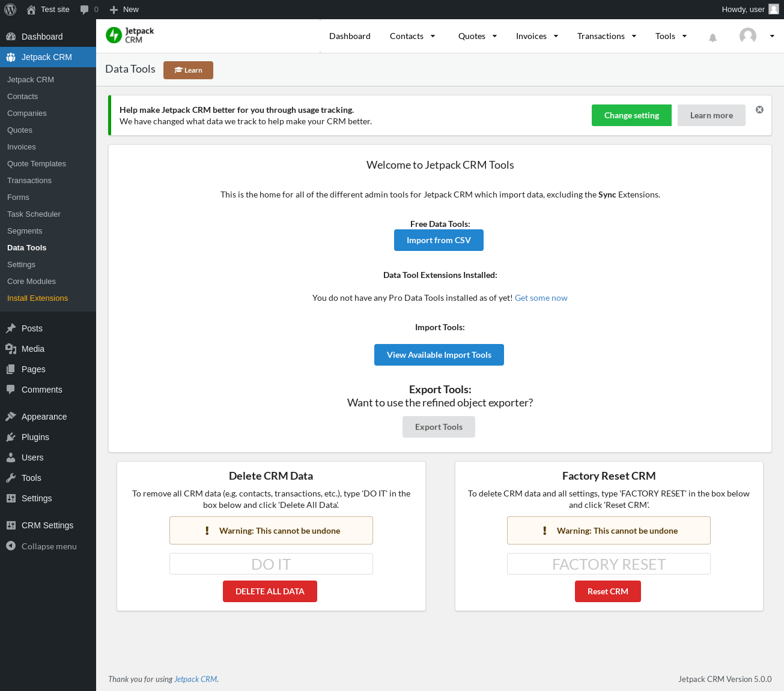
Task: Focus the FACTORY RESET confirmation field
Action: [x=609, y=564]
